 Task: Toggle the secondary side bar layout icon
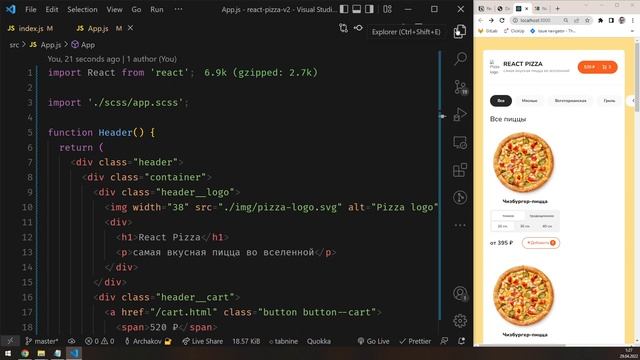coord(369,9)
